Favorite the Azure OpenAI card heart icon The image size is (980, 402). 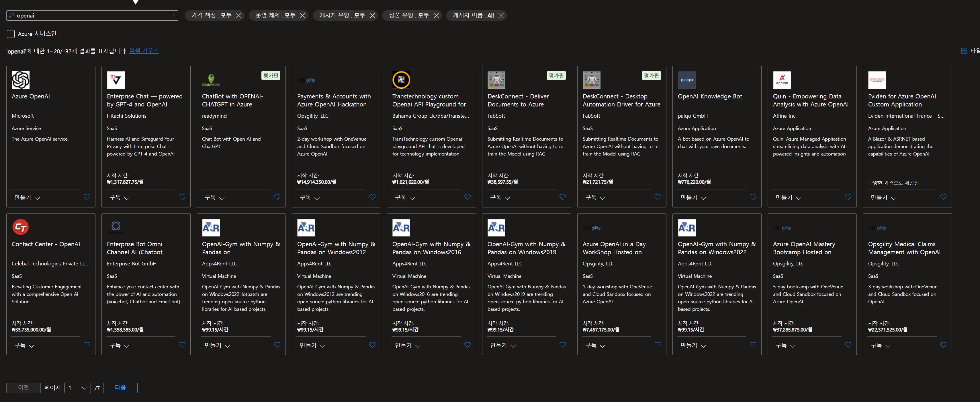[x=87, y=197]
